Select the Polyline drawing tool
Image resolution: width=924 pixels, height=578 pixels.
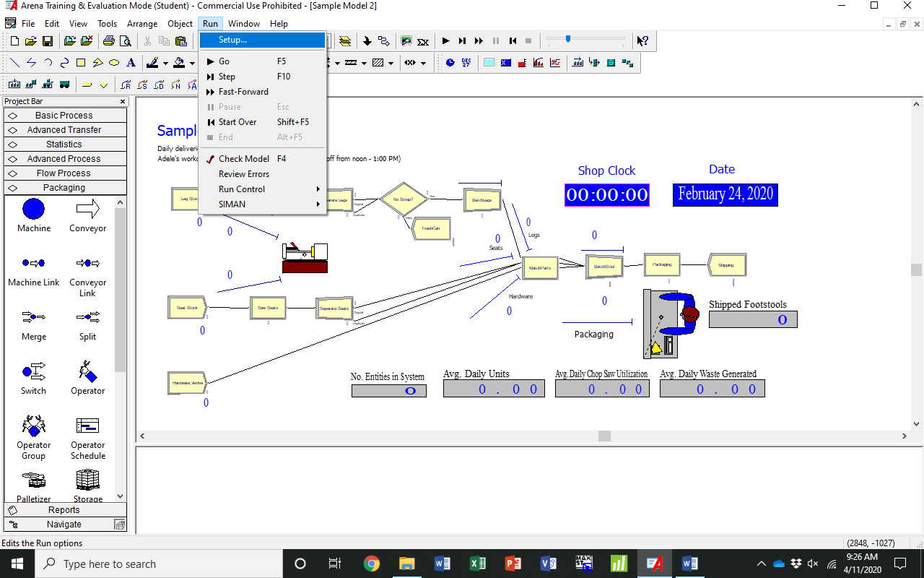(31, 63)
